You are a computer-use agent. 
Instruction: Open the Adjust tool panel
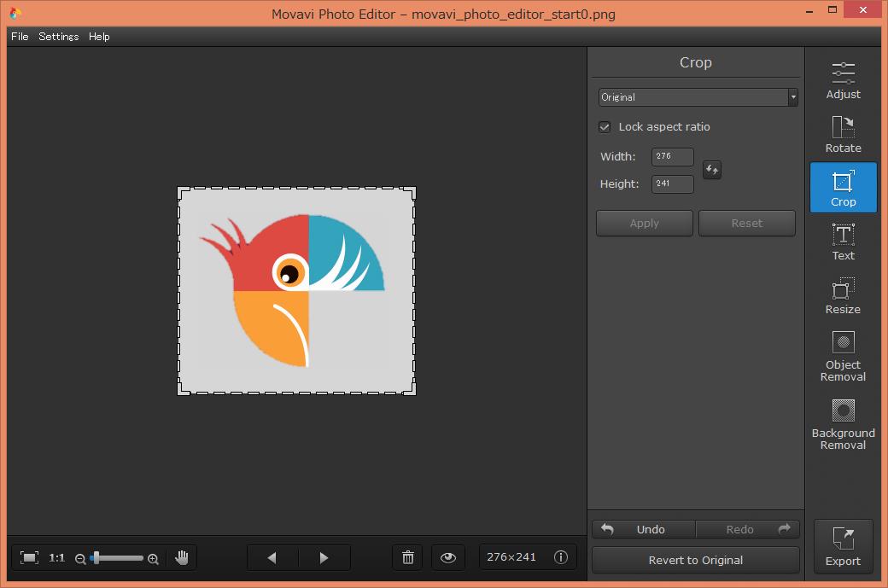[x=843, y=81]
